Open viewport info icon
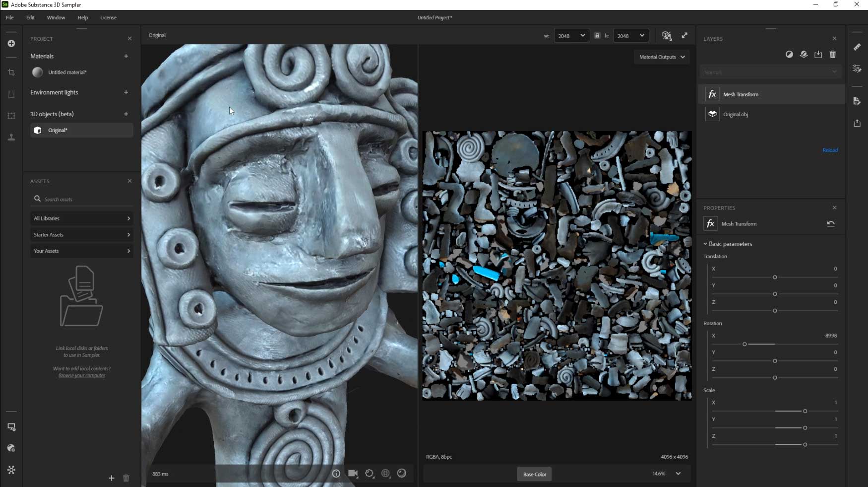Screen dimensions: 868x487 [336, 474]
